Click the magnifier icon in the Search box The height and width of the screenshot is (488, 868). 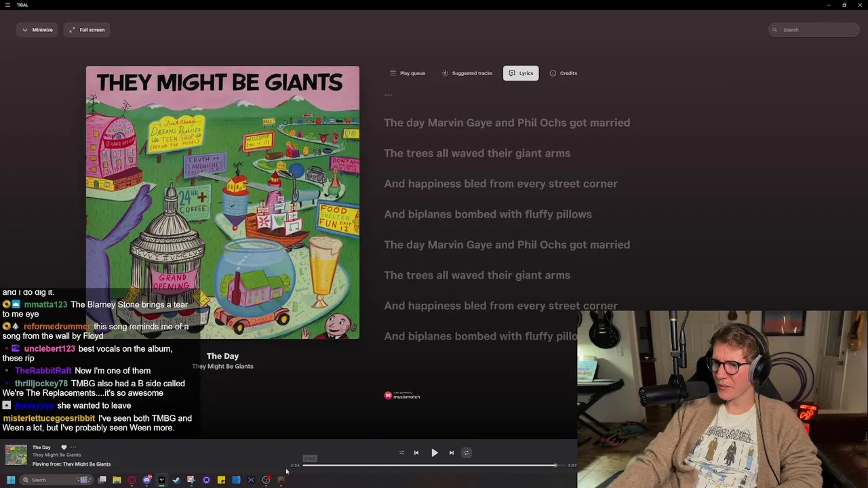point(774,30)
